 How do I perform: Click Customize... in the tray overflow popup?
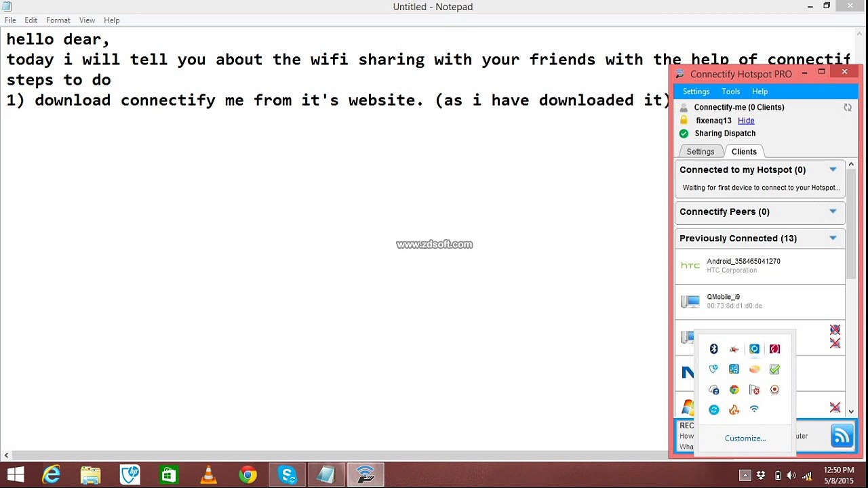[745, 439]
